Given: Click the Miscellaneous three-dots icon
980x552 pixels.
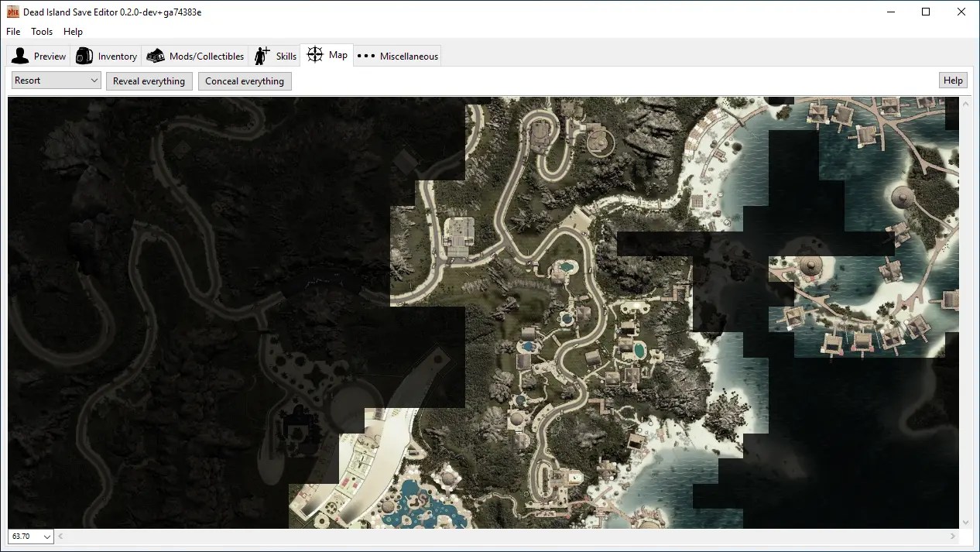Looking at the screenshot, I should point(366,56).
